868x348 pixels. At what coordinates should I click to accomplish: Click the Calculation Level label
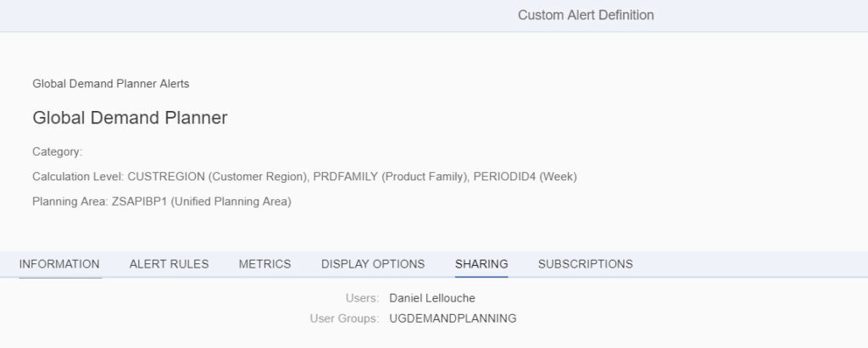tap(78, 177)
